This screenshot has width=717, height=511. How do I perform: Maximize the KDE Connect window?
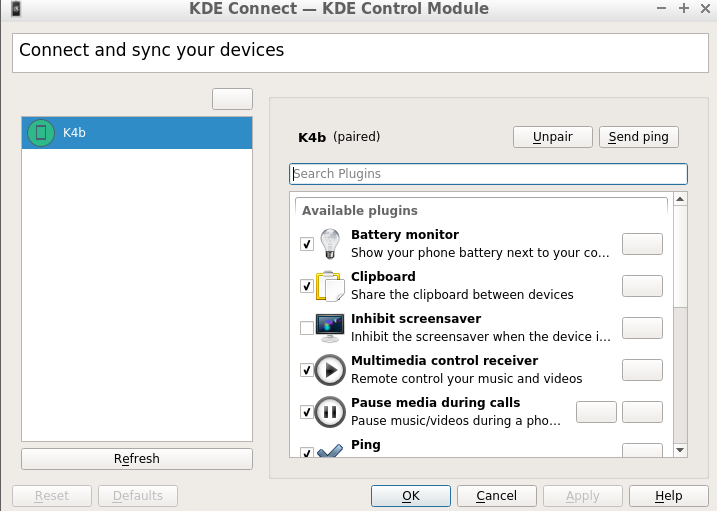click(x=684, y=8)
